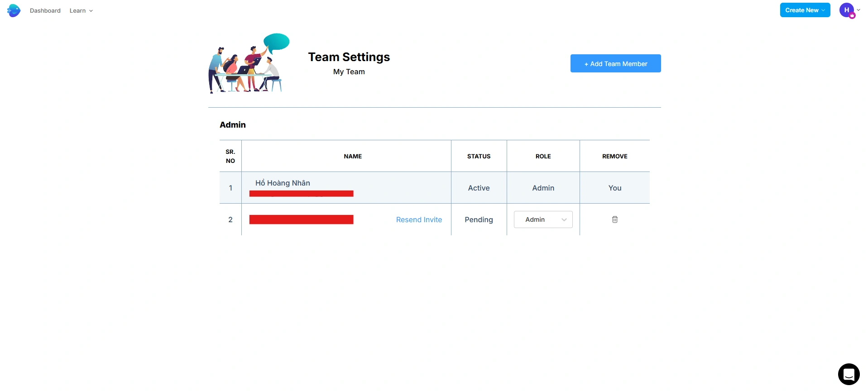Open the Dashboard page
Image resolution: width=868 pixels, height=391 pixels.
[45, 10]
